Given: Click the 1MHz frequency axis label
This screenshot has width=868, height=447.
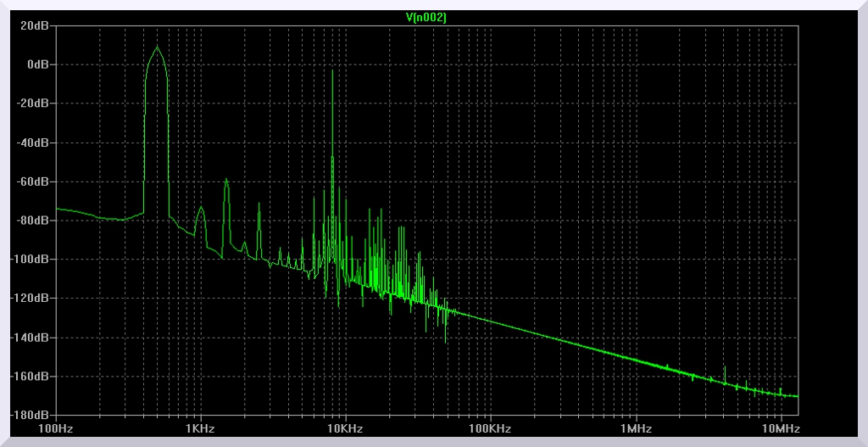Looking at the screenshot, I should pos(636,429).
